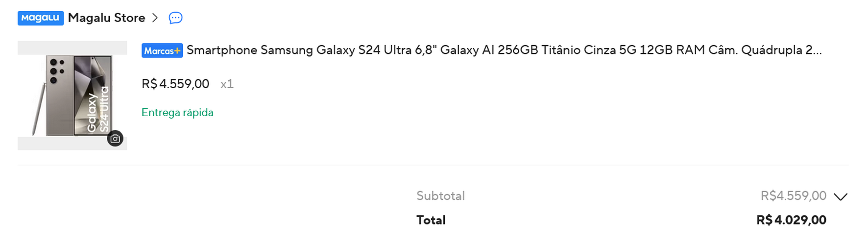The height and width of the screenshot is (245, 868).
Task: Open chat with the seller
Action: [x=175, y=18]
